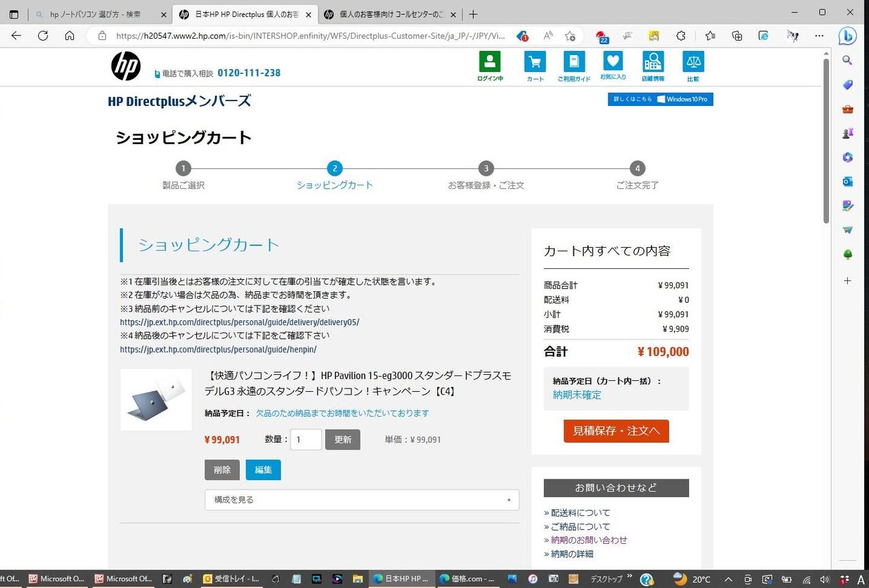Open the HP Pavilion 15-eg3000 product title link
Viewport: 869px width, 588px height.
point(359,384)
